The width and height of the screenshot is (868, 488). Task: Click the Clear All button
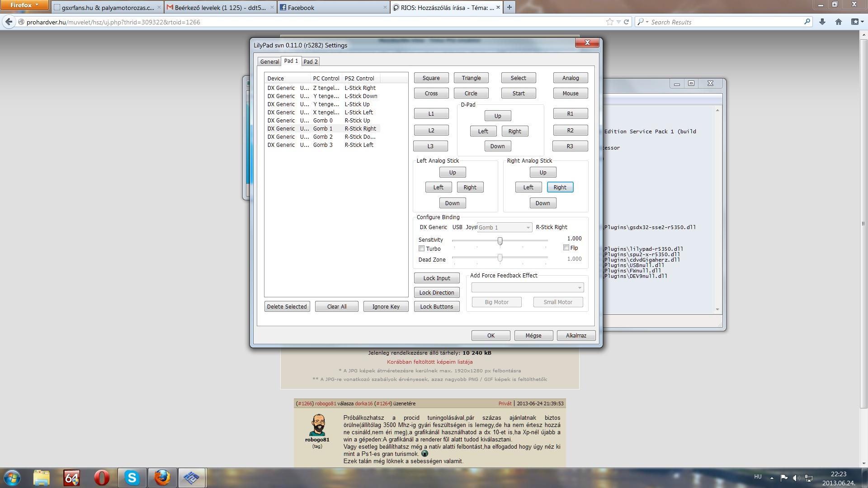click(x=336, y=306)
